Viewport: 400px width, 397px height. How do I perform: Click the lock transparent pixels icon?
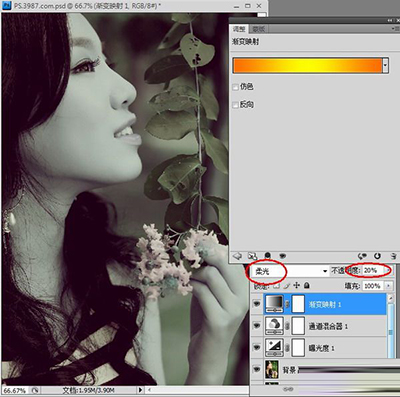pos(276,286)
